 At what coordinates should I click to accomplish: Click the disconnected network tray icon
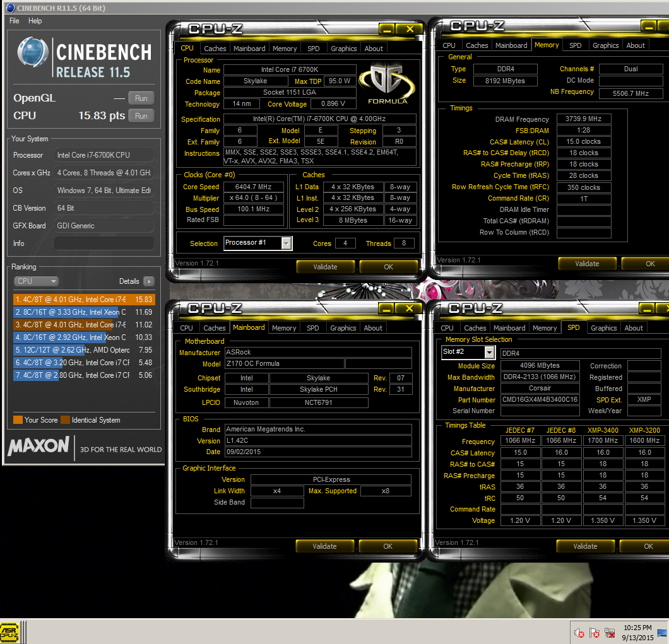pos(610,633)
